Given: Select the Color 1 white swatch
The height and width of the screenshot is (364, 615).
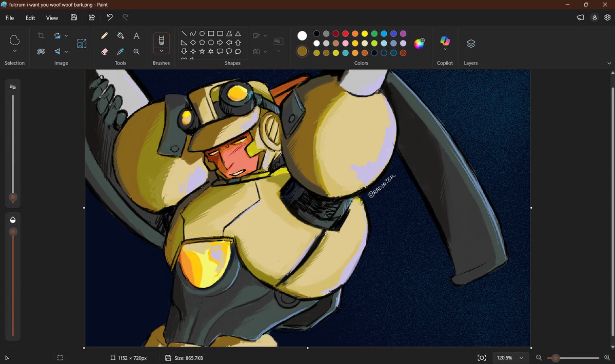Looking at the screenshot, I should (x=302, y=36).
